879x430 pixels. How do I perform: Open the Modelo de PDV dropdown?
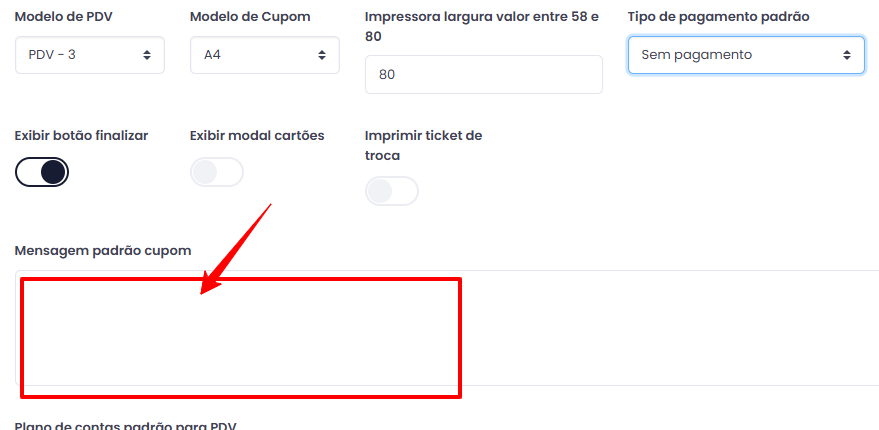[90, 55]
